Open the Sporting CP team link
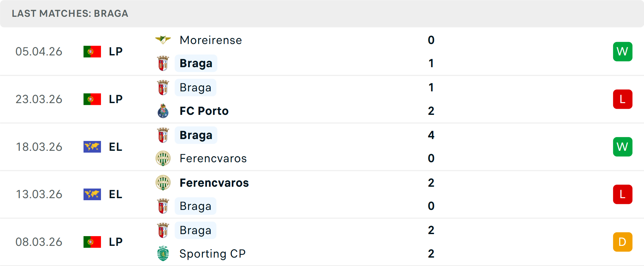 [x=212, y=254]
